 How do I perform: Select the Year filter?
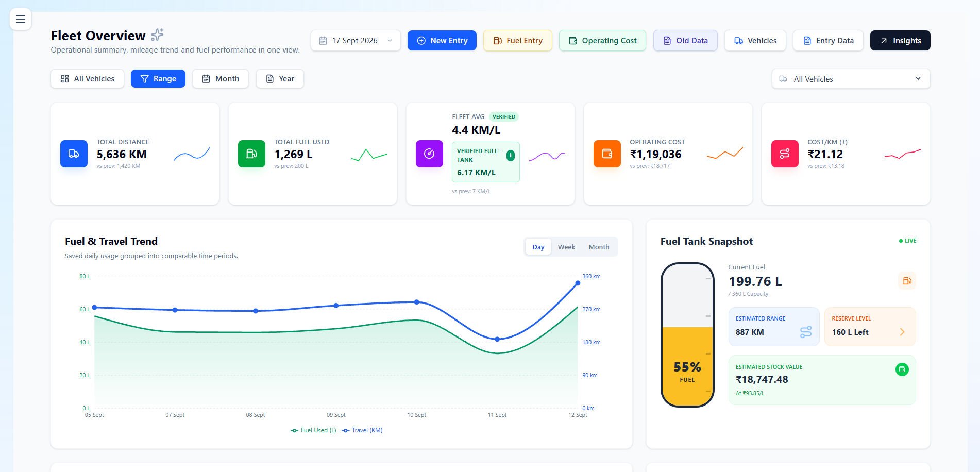point(280,79)
